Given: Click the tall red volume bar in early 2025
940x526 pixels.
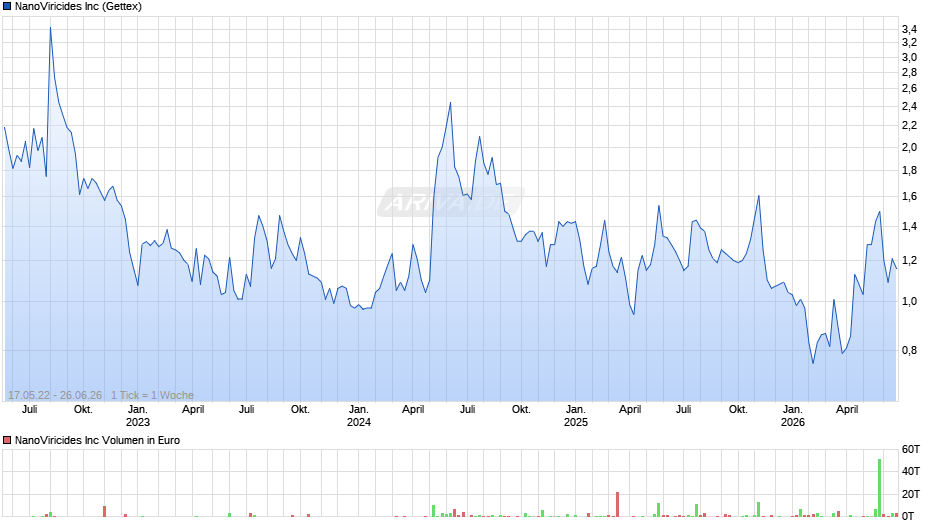Looking at the screenshot, I should coord(617,504).
